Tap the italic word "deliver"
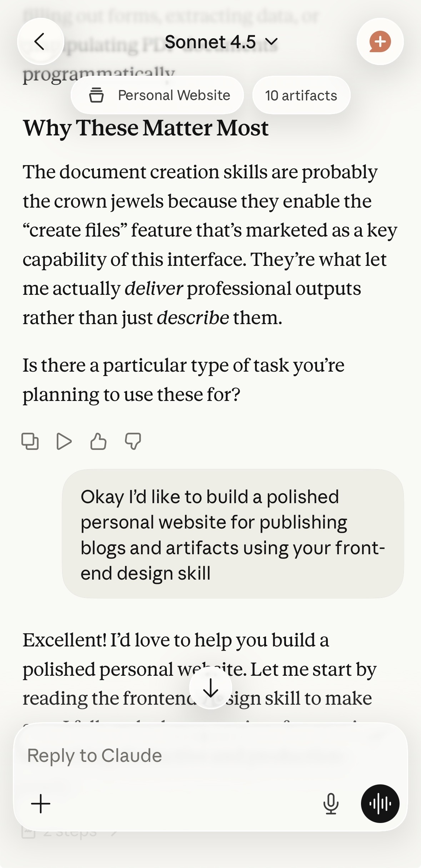Image resolution: width=421 pixels, height=868 pixels. pyautogui.click(x=154, y=288)
